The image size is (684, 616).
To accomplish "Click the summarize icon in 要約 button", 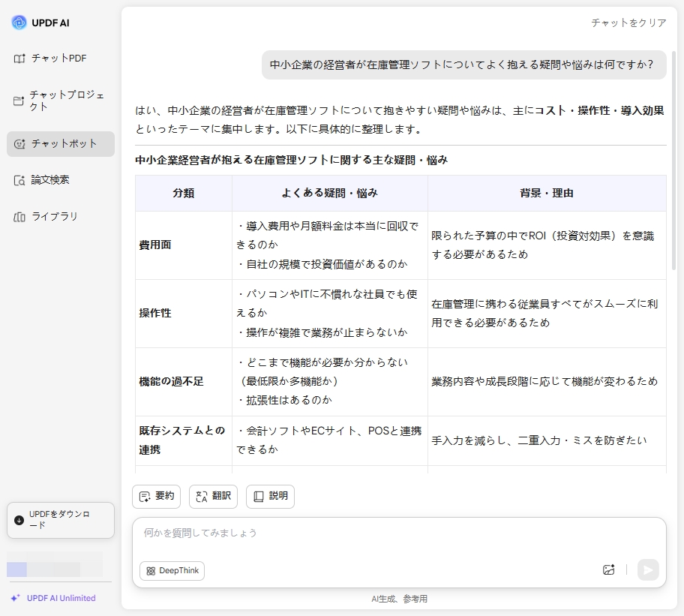I will coord(145,497).
